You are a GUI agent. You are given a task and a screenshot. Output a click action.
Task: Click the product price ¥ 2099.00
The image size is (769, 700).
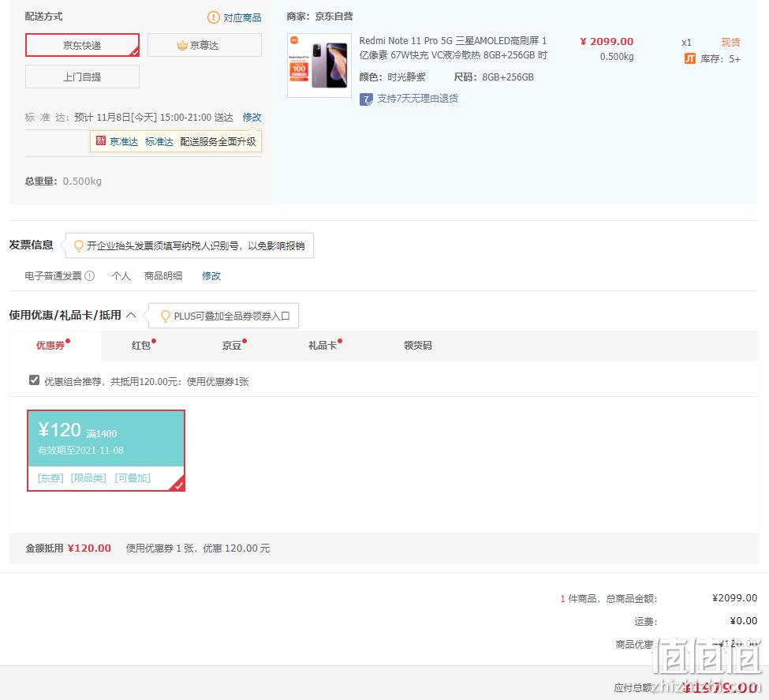[x=607, y=42]
